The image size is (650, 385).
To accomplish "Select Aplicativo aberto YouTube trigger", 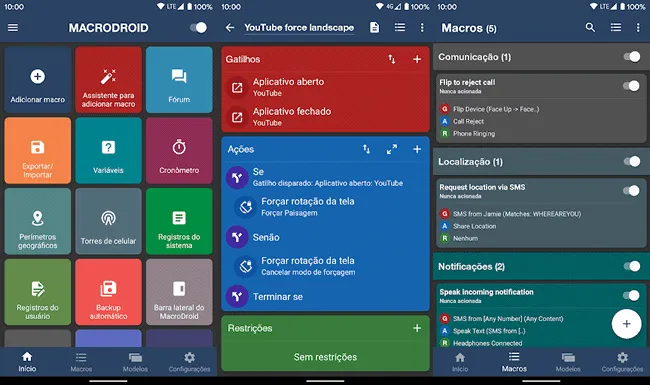I will [x=325, y=87].
